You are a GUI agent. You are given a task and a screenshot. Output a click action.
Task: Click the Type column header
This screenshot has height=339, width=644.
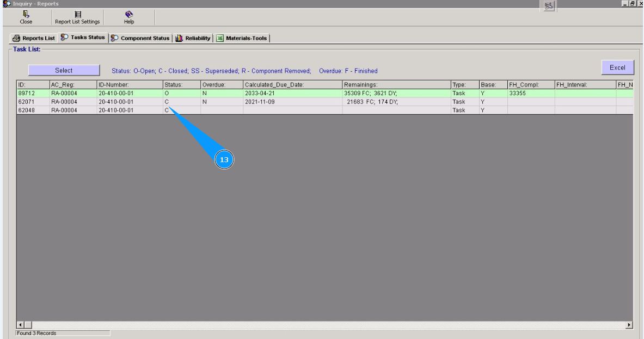point(465,84)
